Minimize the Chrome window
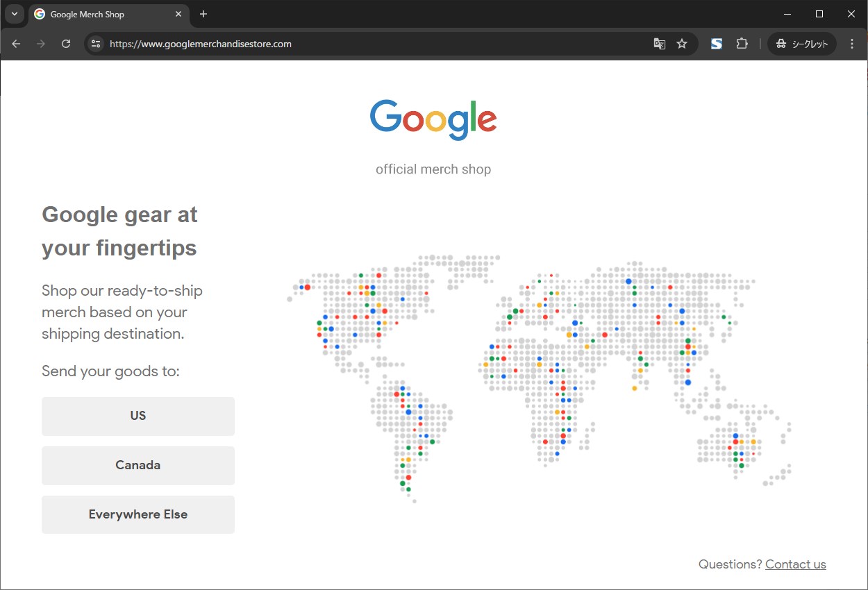The image size is (868, 590). click(x=787, y=14)
